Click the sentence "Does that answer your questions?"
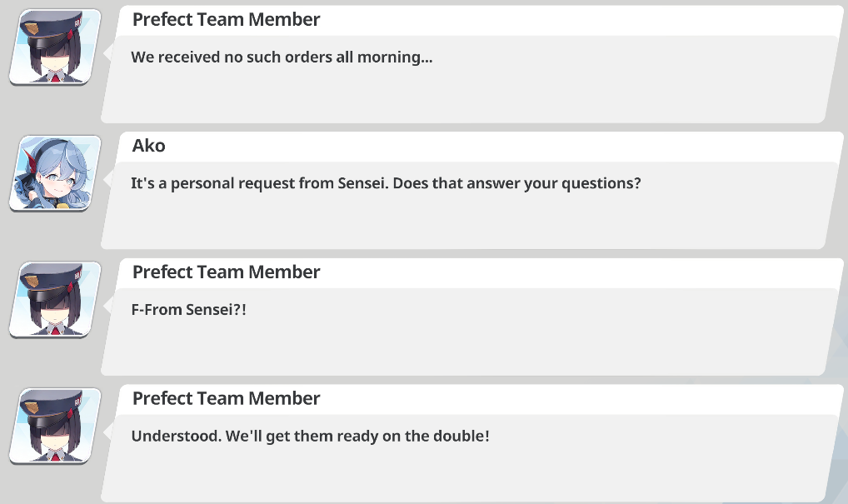Image resolution: width=848 pixels, height=504 pixels. pyautogui.click(x=516, y=183)
